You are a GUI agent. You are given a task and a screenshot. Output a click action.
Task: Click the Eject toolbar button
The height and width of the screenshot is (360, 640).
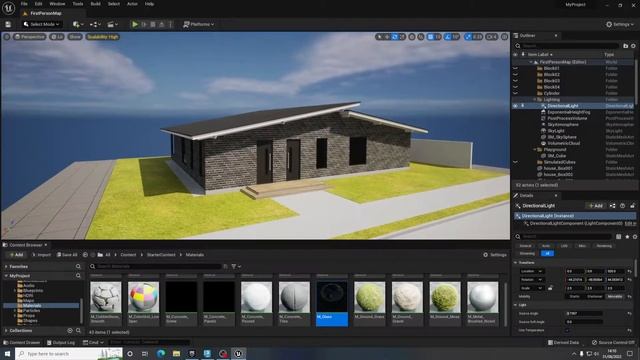(162, 24)
